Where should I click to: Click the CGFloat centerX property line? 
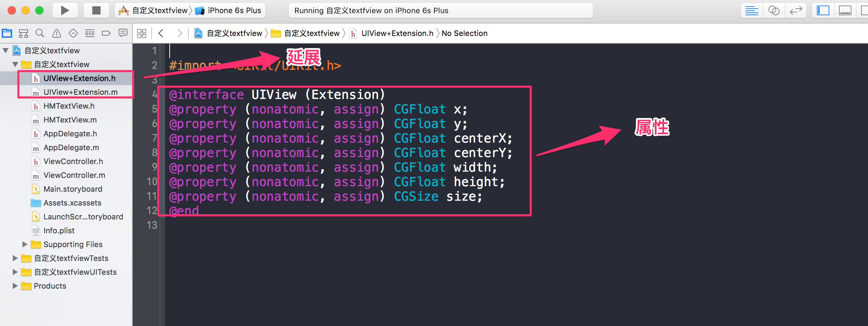[340, 138]
